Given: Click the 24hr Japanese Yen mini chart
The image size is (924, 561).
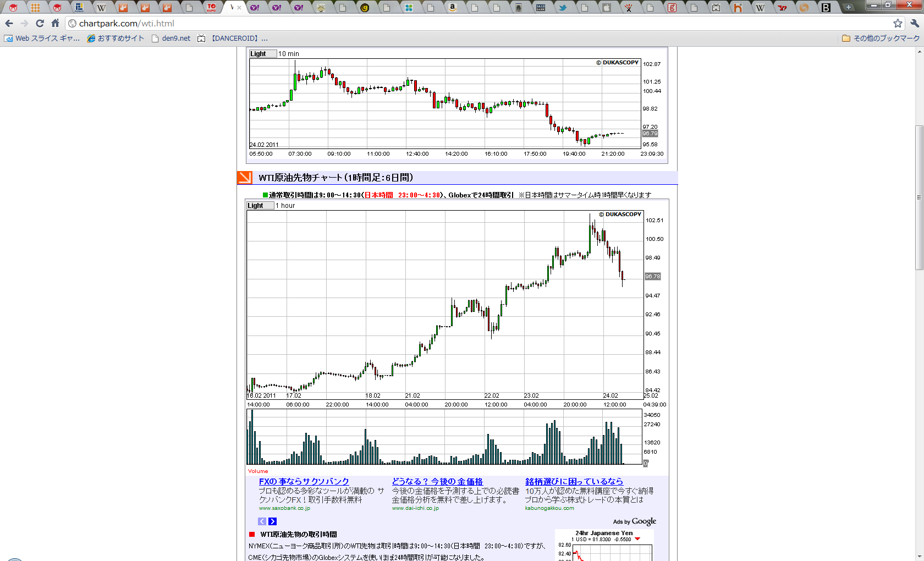Looking at the screenshot, I should 604,545.
